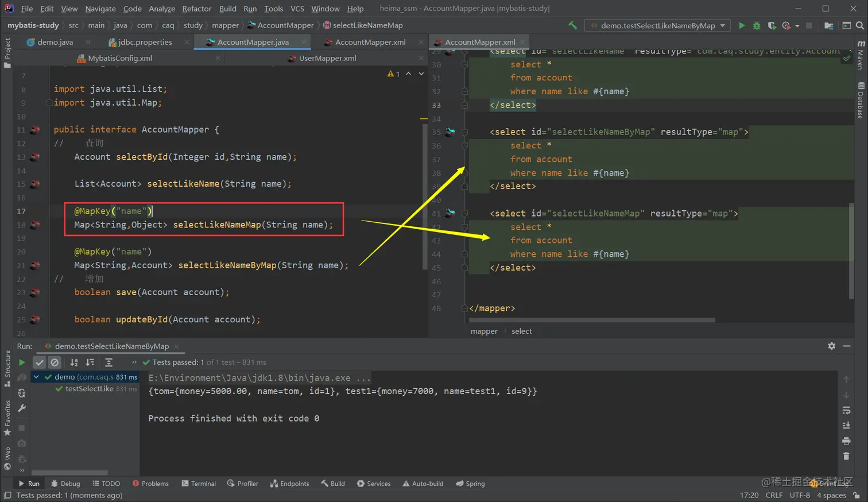Expand hidden Run sidebar actions chevron at bottom

click(x=22, y=470)
